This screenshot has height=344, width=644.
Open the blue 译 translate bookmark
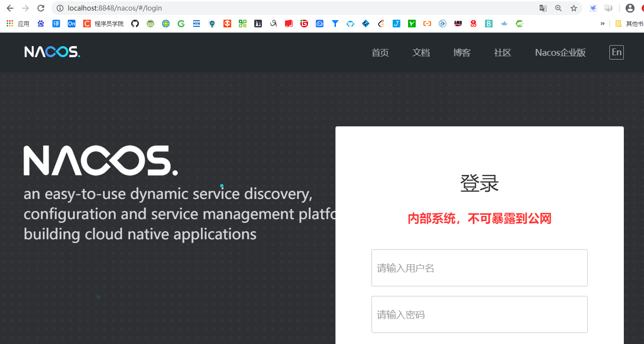point(56,24)
